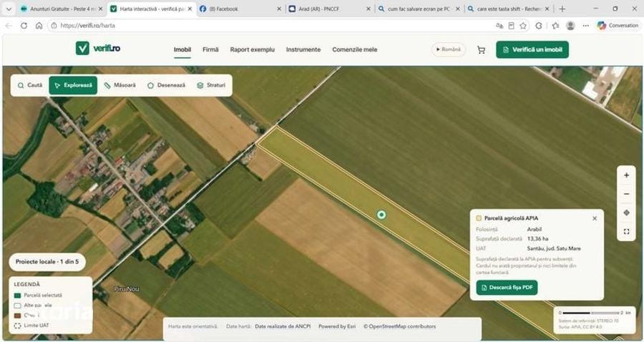The width and height of the screenshot is (644, 342).
Task: Close the Anunturi Gratuite tab
Action: (x=100, y=9)
